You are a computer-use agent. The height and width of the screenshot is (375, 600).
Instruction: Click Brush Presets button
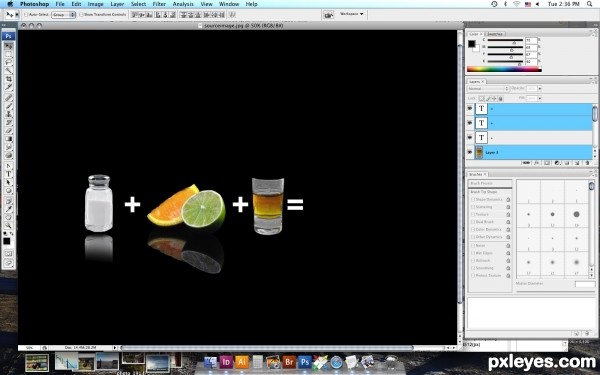point(490,184)
